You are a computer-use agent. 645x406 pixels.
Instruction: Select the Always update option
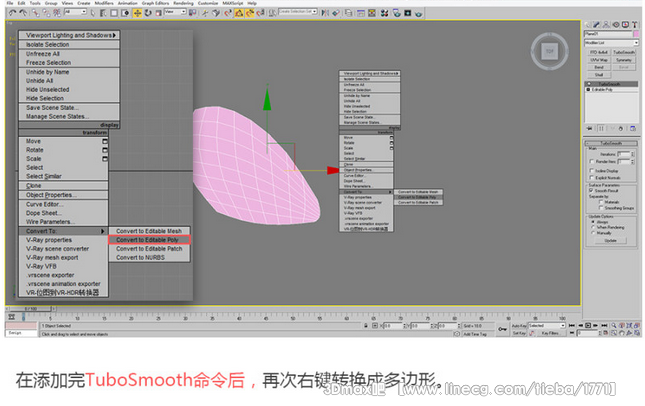pos(593,222)
